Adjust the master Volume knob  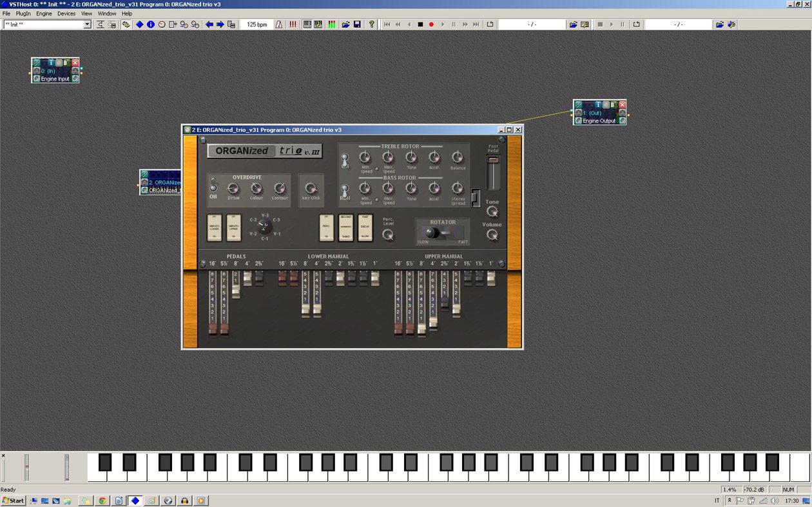click(x=492, y=235)
